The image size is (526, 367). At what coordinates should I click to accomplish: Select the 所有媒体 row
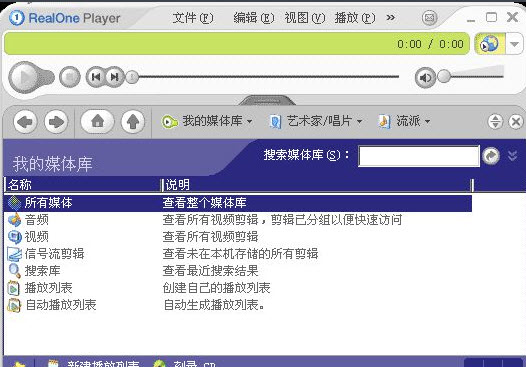click(x=238, y=203)
